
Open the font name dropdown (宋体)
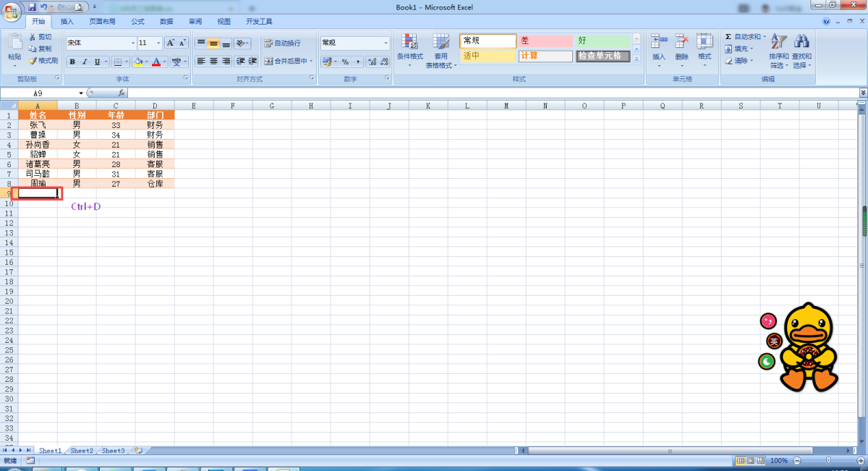[x=132, y=43]
